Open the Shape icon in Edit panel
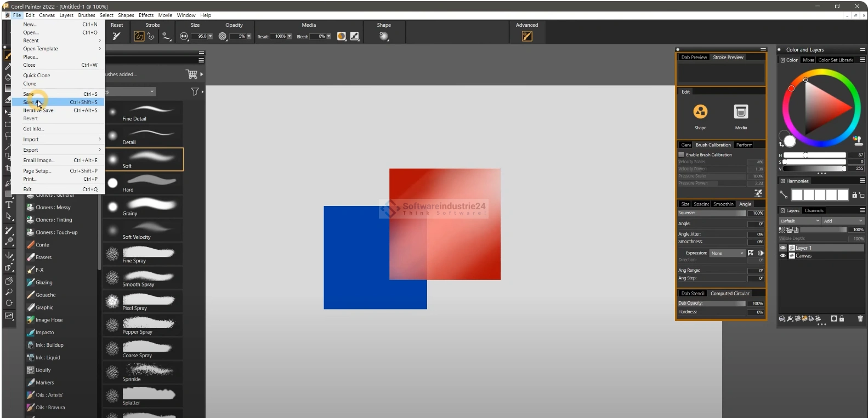 pyautogui.click(x=700, y=112)
